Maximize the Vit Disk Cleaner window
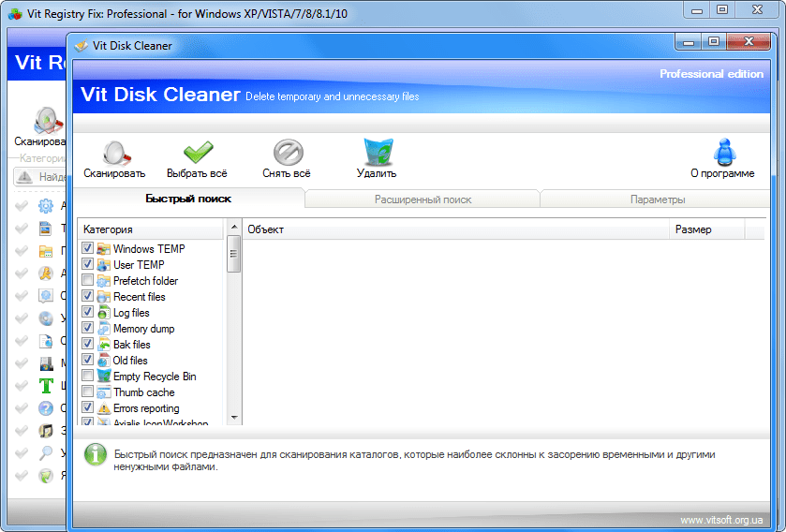The width and height of the screenshot is (786, 532). click(x=714, y=41)
